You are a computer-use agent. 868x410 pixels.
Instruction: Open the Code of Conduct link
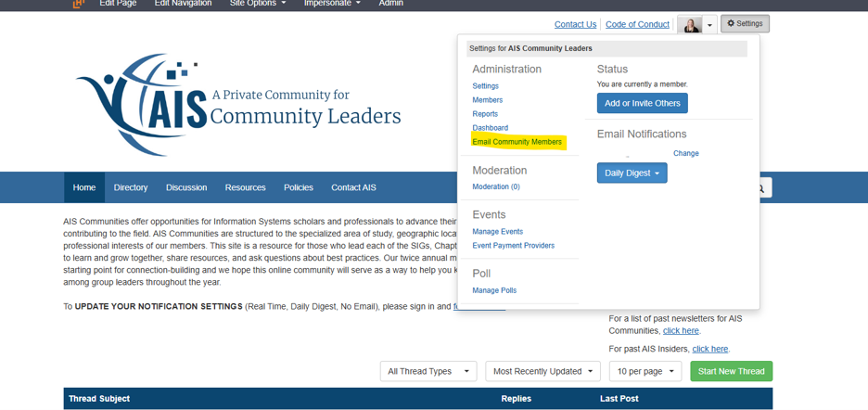point(637,24)
